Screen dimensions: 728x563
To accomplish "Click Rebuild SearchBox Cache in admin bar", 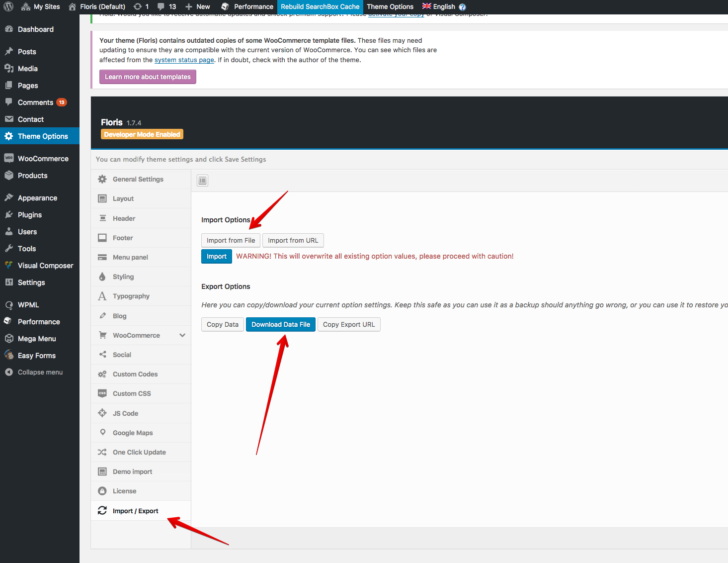I will click(x=320, y=6).
